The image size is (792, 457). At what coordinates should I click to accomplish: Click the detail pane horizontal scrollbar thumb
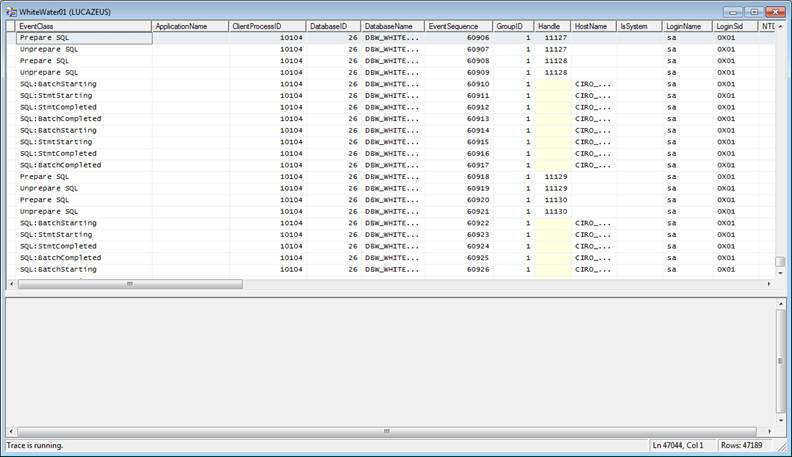pos(387,431)
